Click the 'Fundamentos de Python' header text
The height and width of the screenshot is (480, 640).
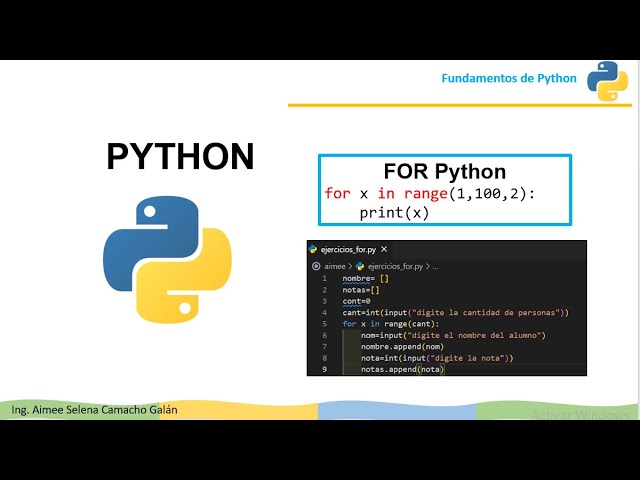[x=509, y=78]
